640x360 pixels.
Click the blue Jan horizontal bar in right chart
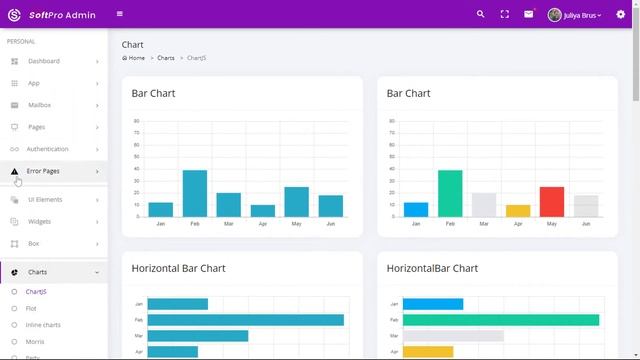click(433, 304)
